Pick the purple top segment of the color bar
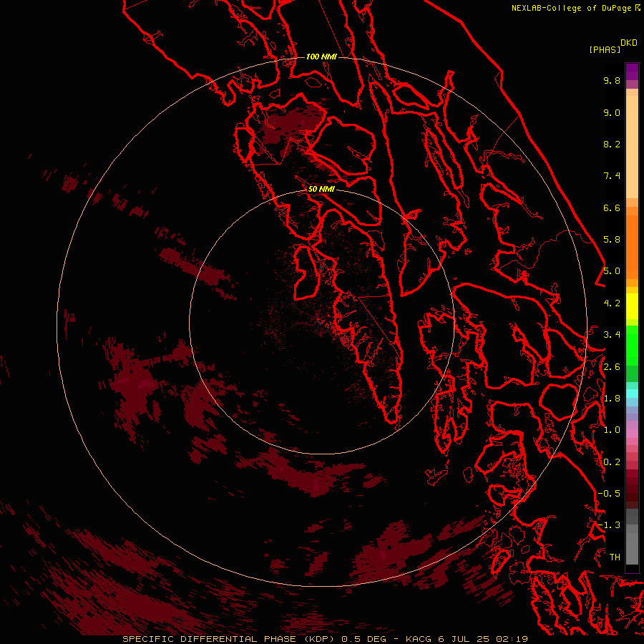The width and height of the screenshot is (644, 644). click(632, 72)
